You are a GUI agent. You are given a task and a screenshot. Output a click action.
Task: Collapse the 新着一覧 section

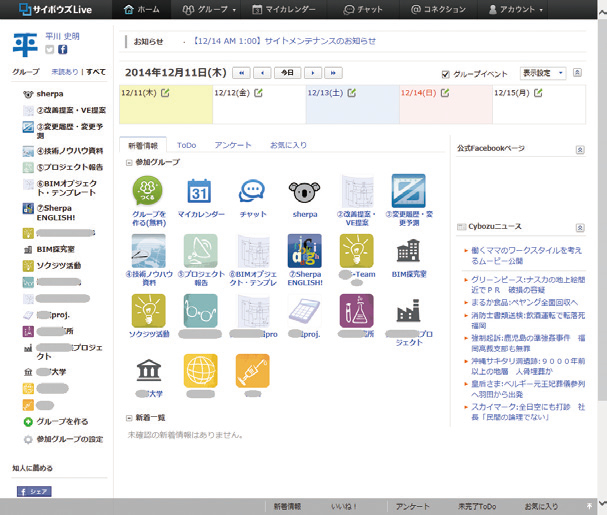129,418
